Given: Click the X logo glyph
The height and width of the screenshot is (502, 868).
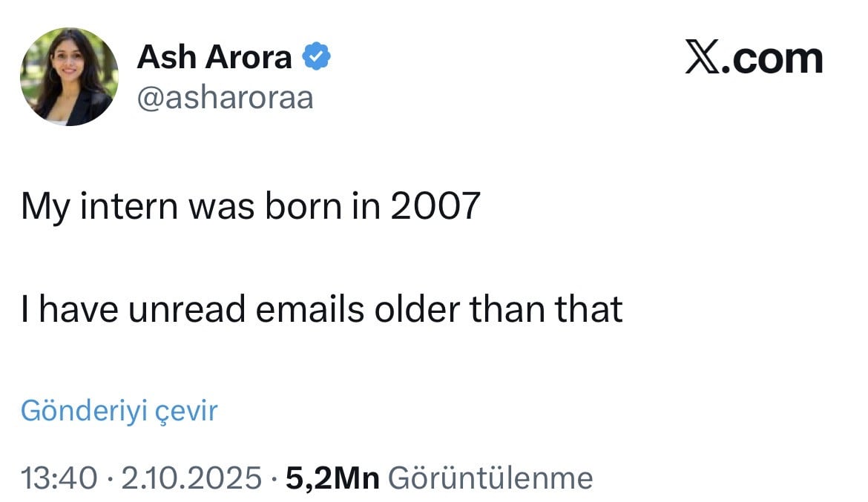Looking at the screenshot, I should point(701,59).
